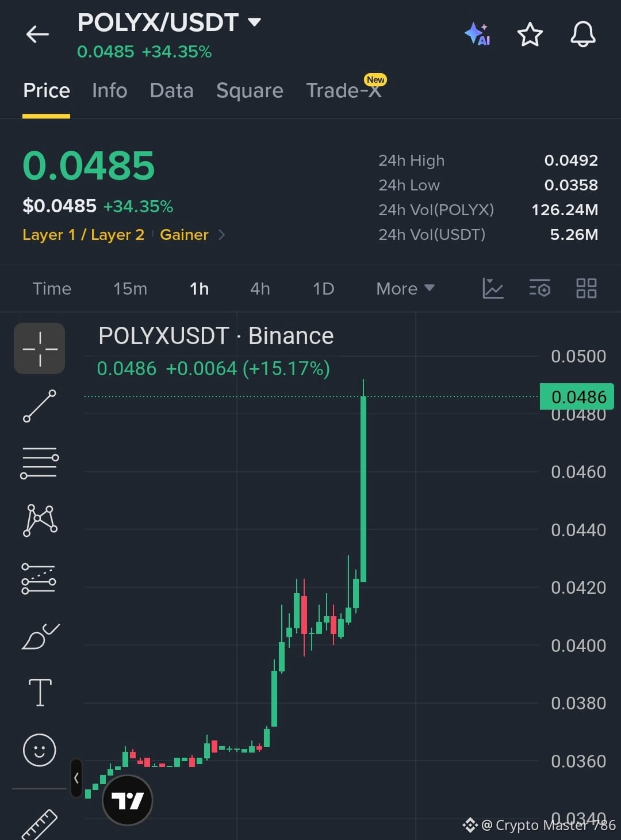Select the trend line drawing tool

click(x=40, y=406)
